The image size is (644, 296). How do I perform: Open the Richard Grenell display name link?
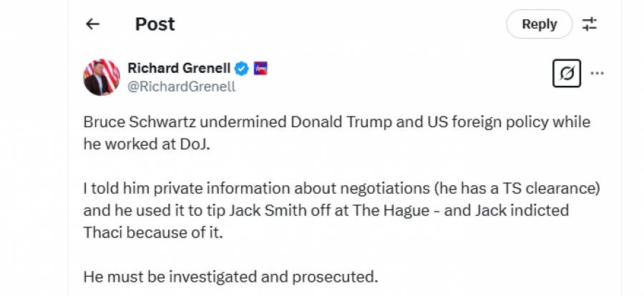(x=179, y=69)
